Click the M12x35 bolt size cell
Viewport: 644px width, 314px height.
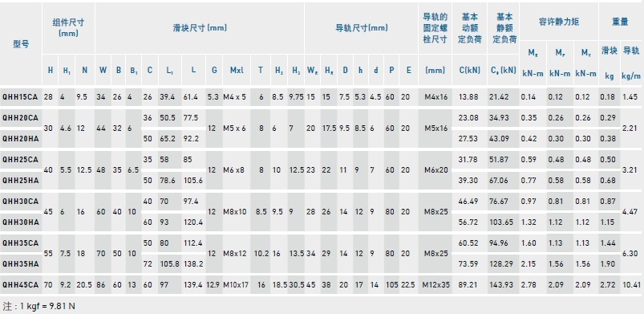click(435, 285)
